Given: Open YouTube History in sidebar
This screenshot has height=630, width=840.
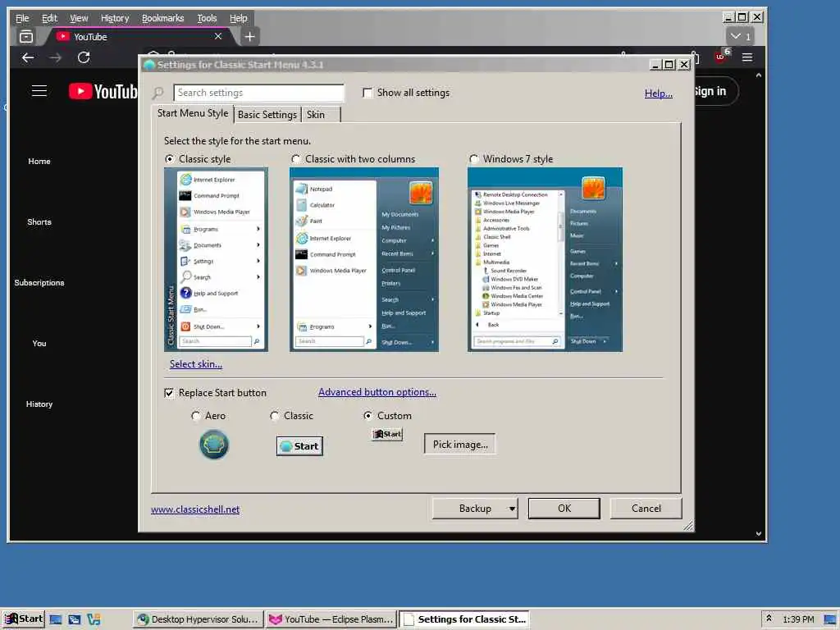Looking at the screenshot, I should coord(39,404).
